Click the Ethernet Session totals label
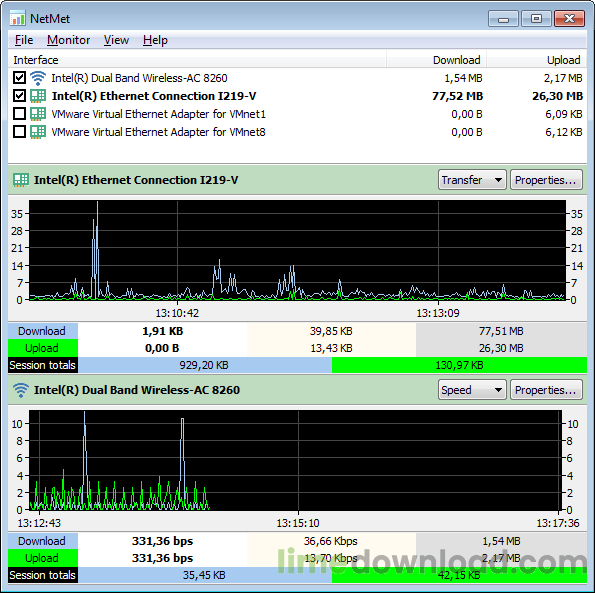 (43, 365)
